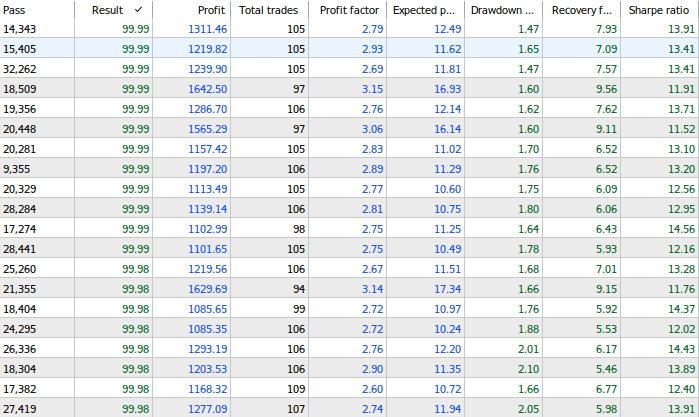The width and height of the screenshot is (699, 417).
Task: Select pass 28,284 row
Action: click(x=350, y=209)
